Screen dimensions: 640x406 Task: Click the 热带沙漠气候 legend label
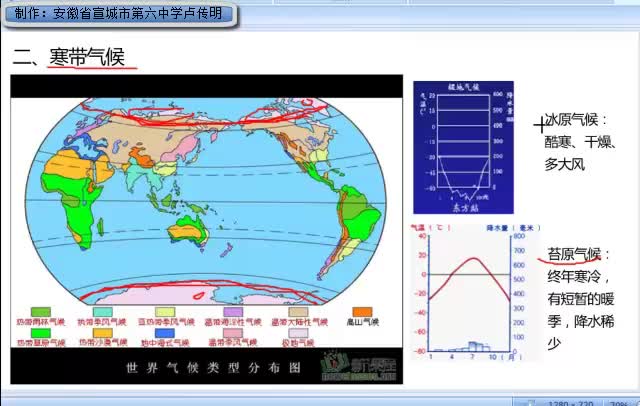(x=103, y=343)
